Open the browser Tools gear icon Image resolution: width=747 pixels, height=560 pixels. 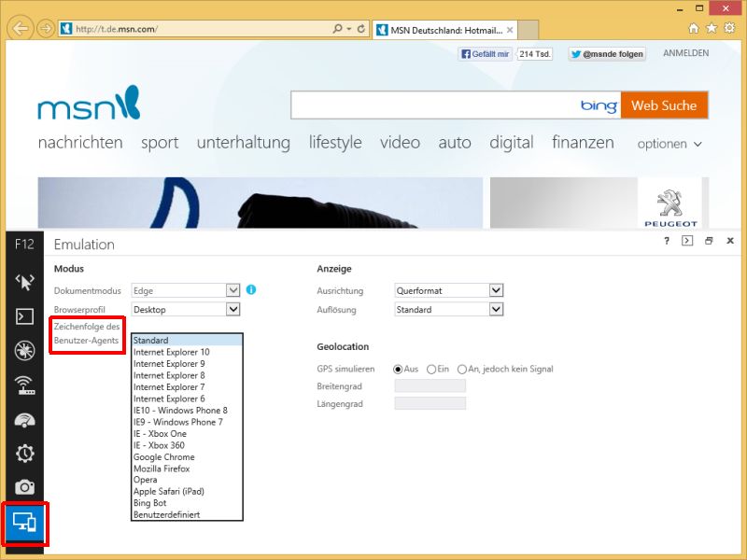[729, 28]
